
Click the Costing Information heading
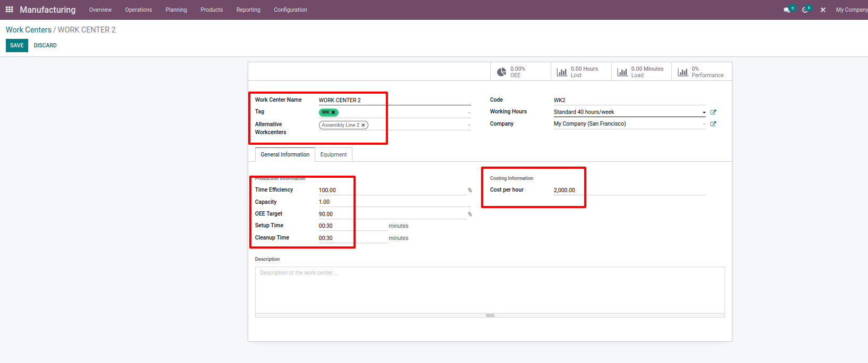coord(511,178)
